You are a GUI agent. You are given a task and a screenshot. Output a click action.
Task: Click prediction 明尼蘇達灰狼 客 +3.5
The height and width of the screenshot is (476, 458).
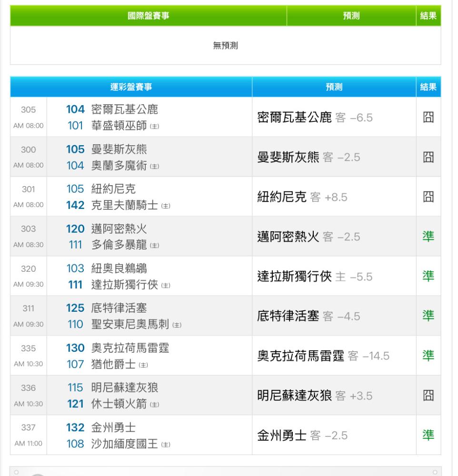pos(315,396)
